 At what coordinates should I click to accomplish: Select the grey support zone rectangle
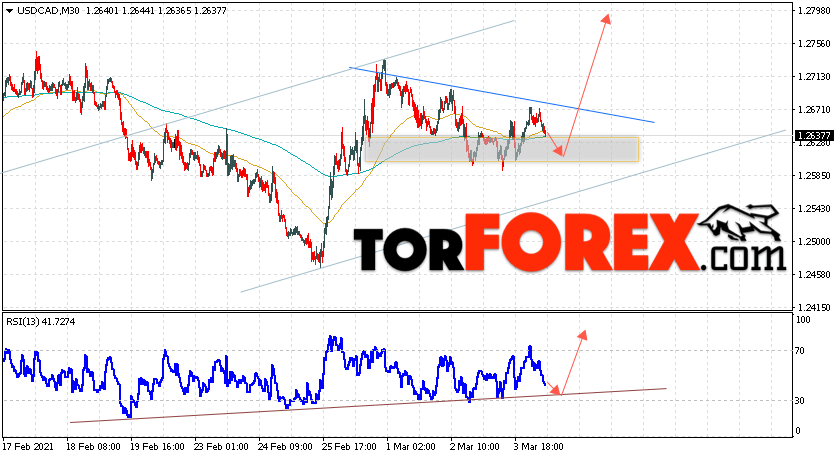pos(502,150)
